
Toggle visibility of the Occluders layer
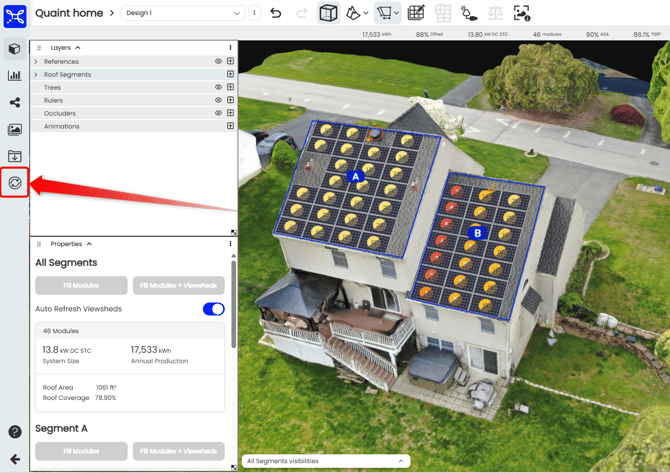[218, 113]
